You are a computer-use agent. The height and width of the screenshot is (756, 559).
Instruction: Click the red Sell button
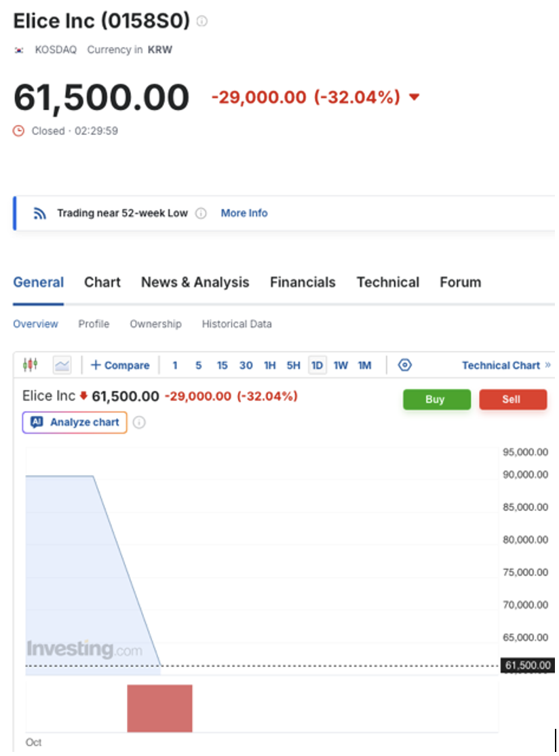pos(513,399)
